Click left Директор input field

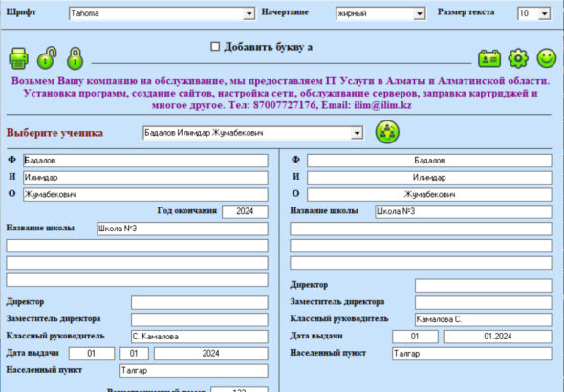[x=200, y=302]
